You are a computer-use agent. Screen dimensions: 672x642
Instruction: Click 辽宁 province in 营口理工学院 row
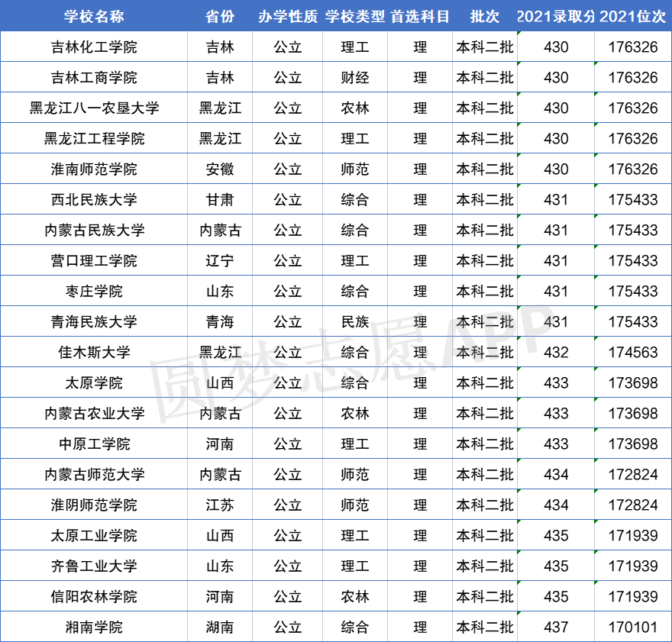(220, 260)
